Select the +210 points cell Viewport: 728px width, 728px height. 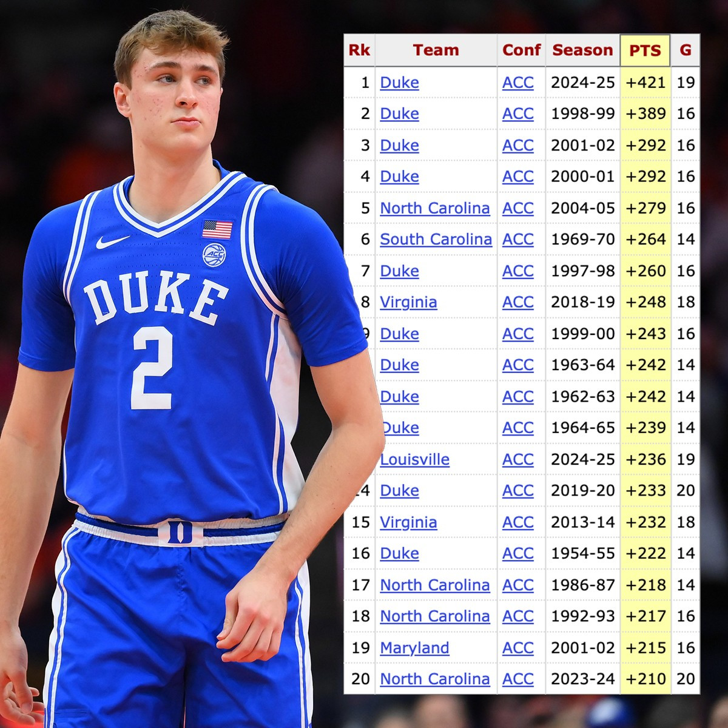pyautogui.click(x=645, y=679)
